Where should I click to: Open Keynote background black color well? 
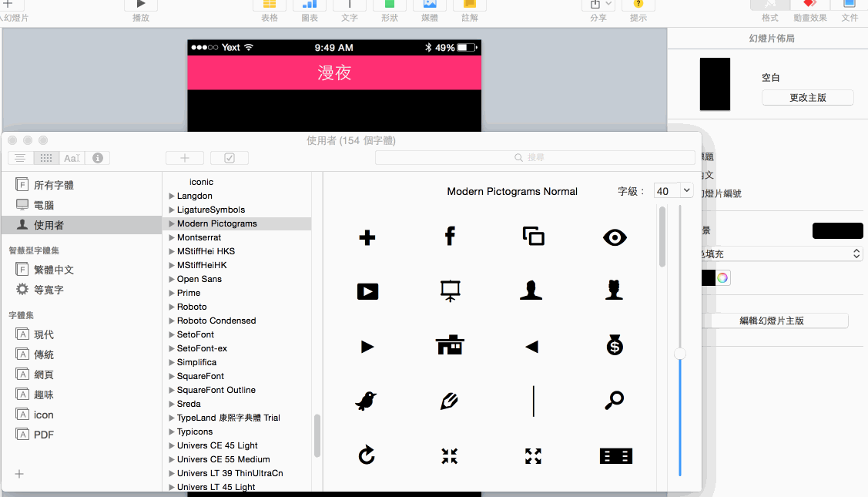click(837, 230)
